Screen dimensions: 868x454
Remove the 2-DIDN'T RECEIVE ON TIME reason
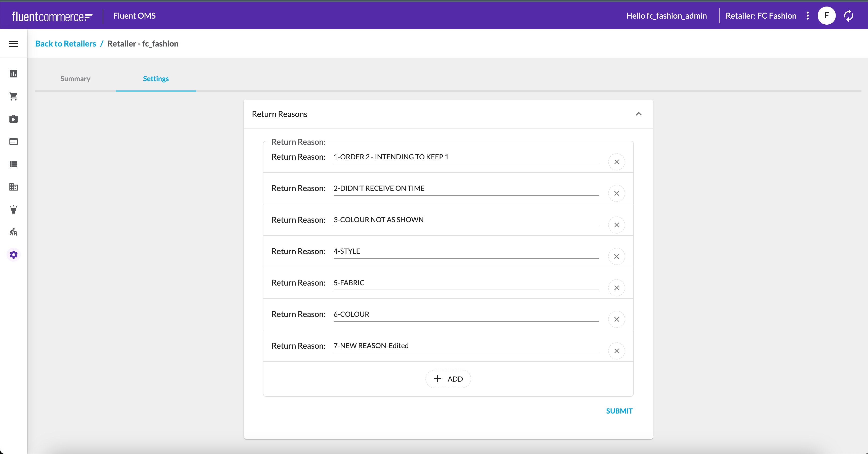coord(616,194)
